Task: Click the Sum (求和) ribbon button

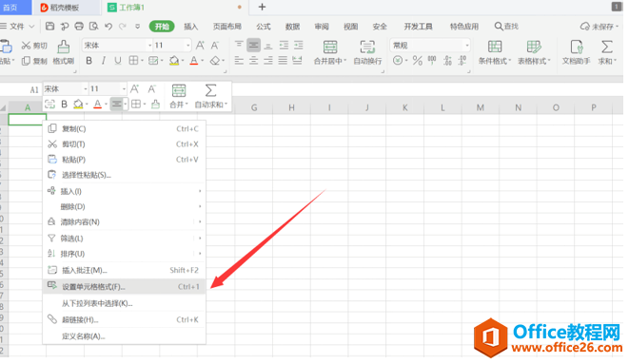Action: point(607,52)
